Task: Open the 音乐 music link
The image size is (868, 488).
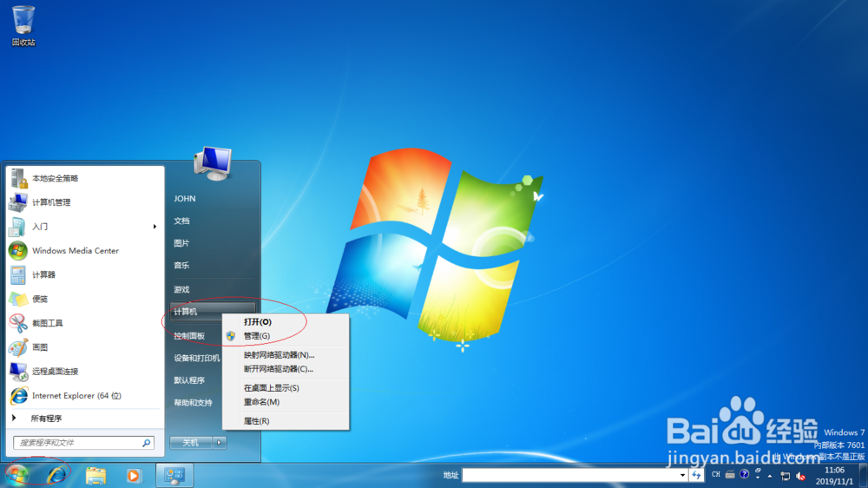Action: 181,266
